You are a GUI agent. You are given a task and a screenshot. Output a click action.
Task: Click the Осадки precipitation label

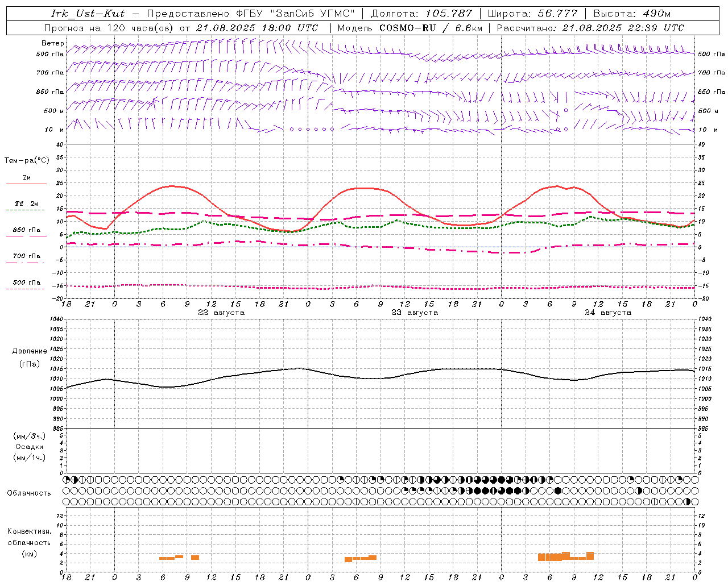click(30, 447)
